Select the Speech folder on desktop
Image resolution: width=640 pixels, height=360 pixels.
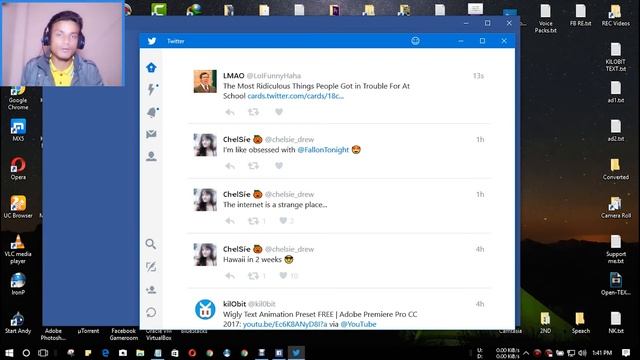coord(580,322)
